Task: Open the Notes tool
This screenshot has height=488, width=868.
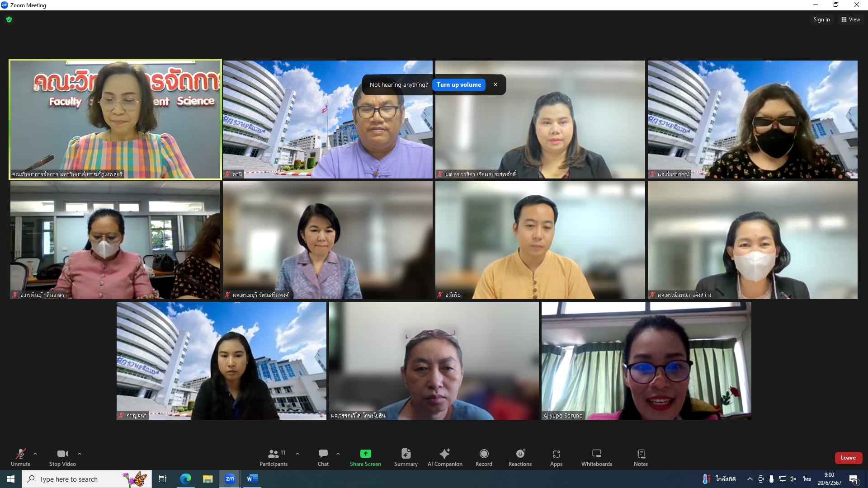Action: (x=641, y=457)
